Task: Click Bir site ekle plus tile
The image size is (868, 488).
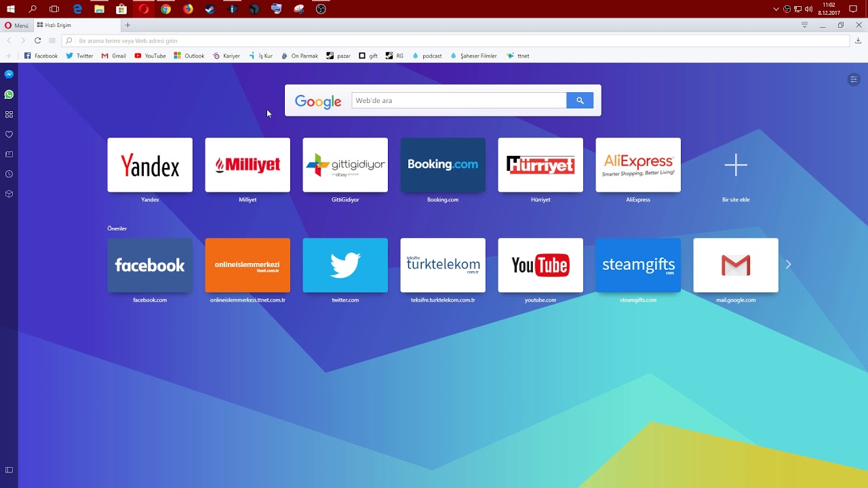Action: [736, 165]
